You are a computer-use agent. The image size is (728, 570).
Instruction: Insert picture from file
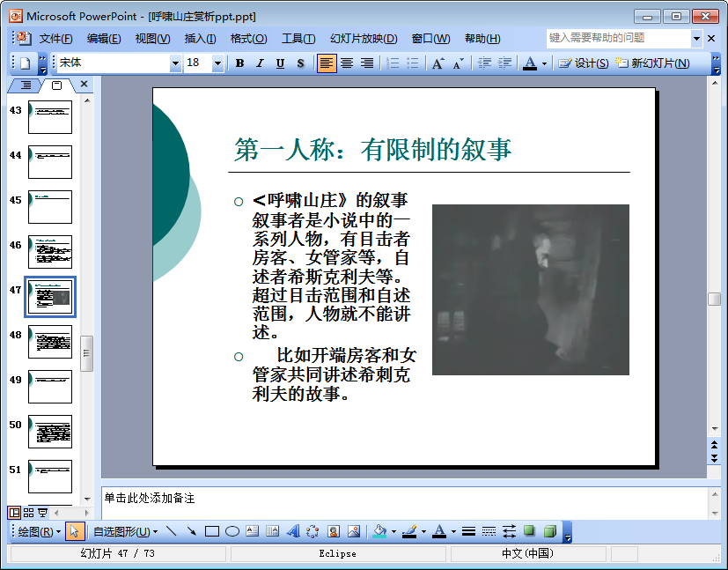pos(354,531)
